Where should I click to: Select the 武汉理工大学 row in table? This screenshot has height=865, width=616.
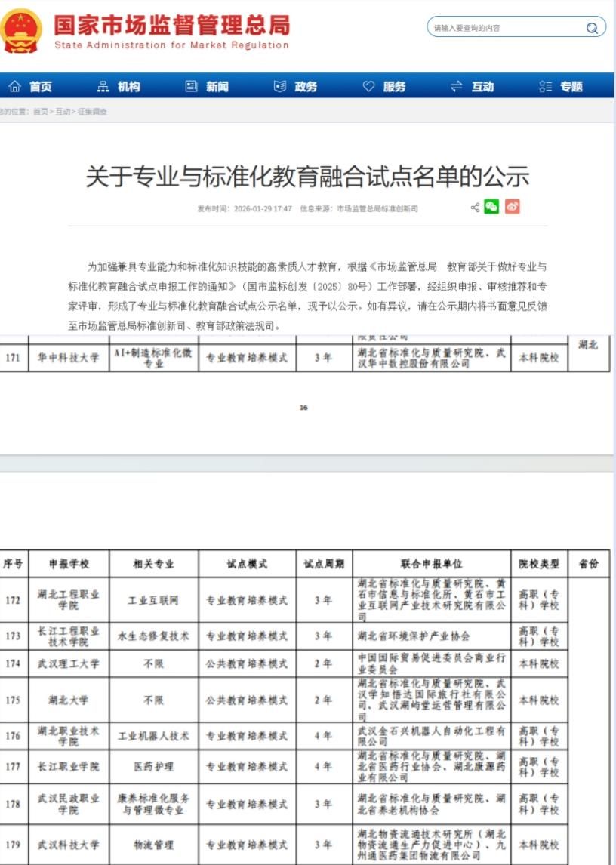[69, 663]
